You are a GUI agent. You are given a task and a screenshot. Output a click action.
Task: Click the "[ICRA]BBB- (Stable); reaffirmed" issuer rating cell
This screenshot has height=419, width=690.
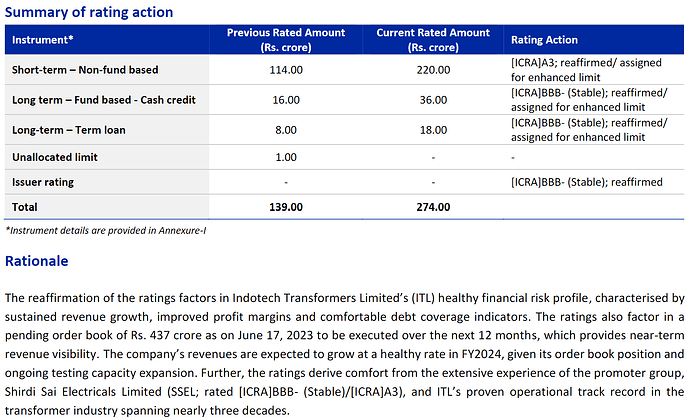586,182
